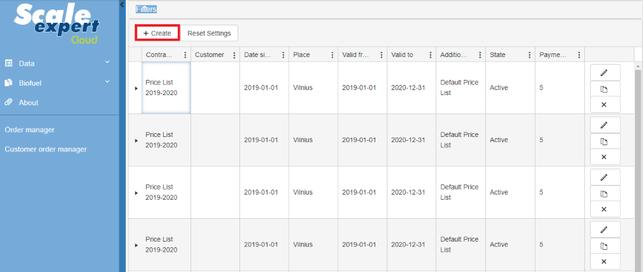The height and width of the screenshot is (272, 644).
Task: Expand the first price list row
Action: [136, 88]
